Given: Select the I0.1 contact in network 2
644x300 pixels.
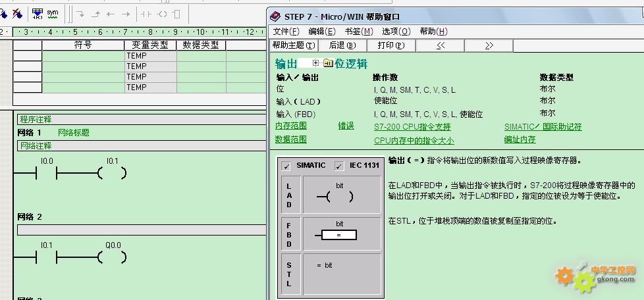Looking at the screenshot, I should 47,258.
